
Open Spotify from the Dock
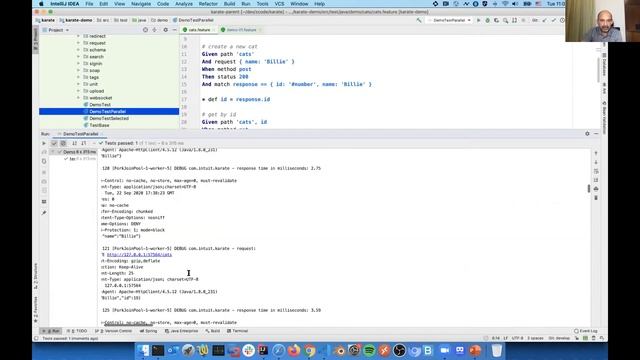(x=369, y=350)
